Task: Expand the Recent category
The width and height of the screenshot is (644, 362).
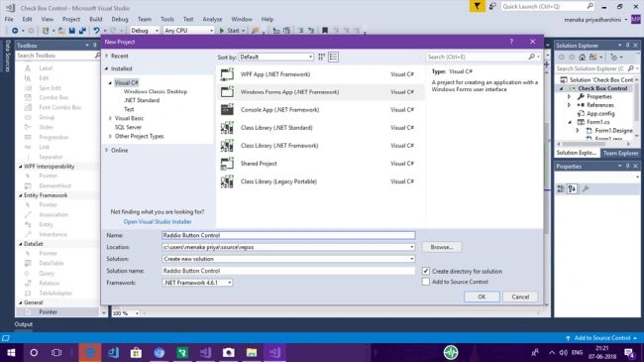Action: (107, 56)
